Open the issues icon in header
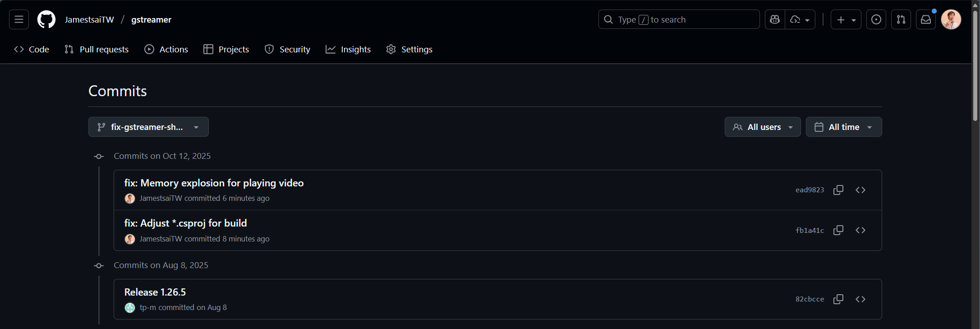The width and height of the screenshot is (980, 329). 876,19
